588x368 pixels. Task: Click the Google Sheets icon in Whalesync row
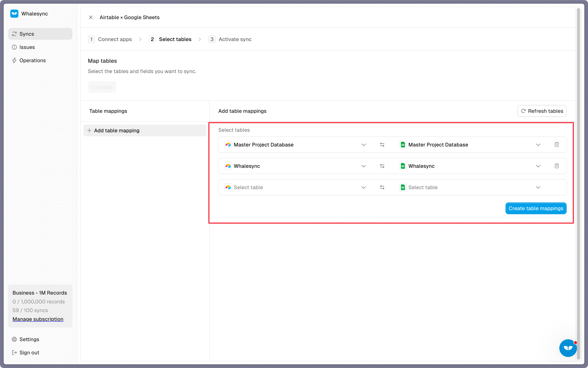403,166
